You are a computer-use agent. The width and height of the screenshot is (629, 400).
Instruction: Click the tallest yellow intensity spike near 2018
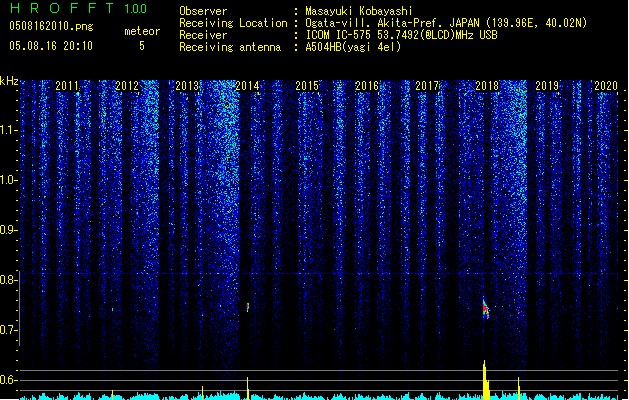click(486, 380)
